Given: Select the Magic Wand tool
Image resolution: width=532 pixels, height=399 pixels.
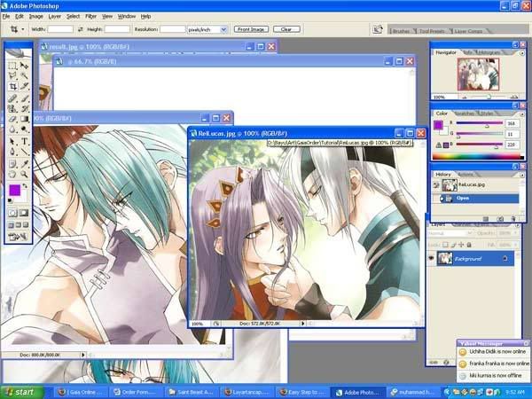Looking at the screenshot, I should tap(25, 76).
